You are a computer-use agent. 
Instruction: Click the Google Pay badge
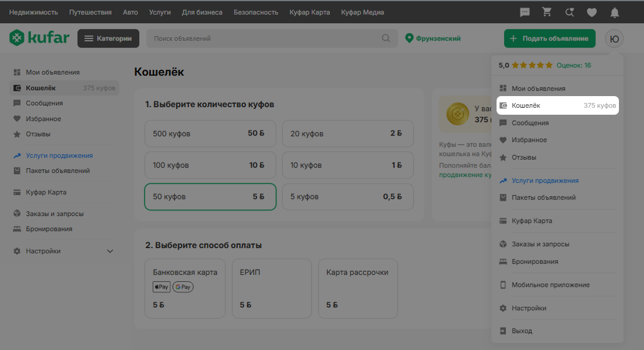pos(183,287)
